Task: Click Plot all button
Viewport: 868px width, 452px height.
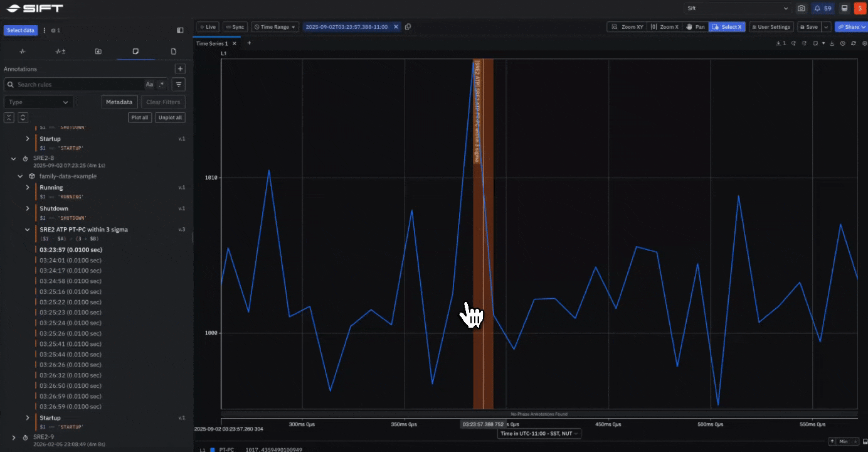Action: click(140, 117)
